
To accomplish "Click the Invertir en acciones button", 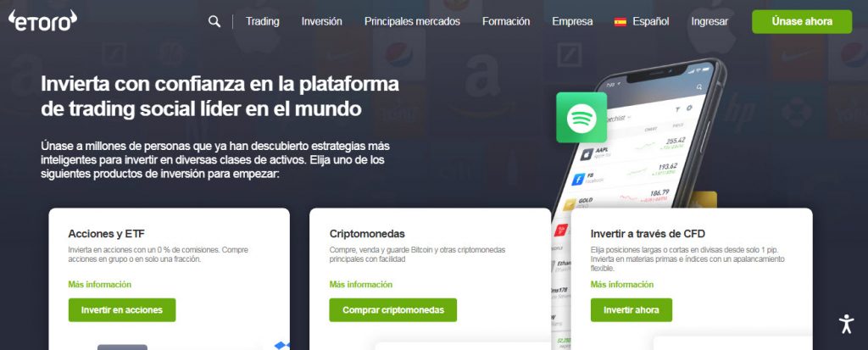I will (x=122, y=310).
